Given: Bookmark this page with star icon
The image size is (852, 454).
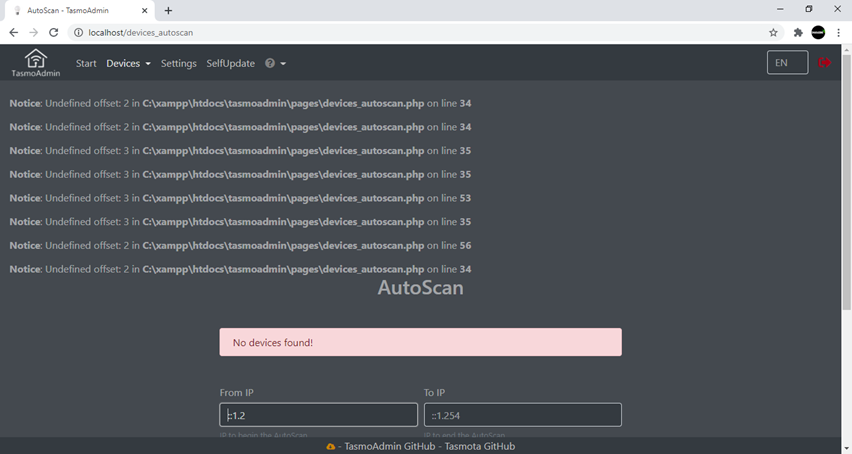Looking at the screenshot, I should 773,33.
